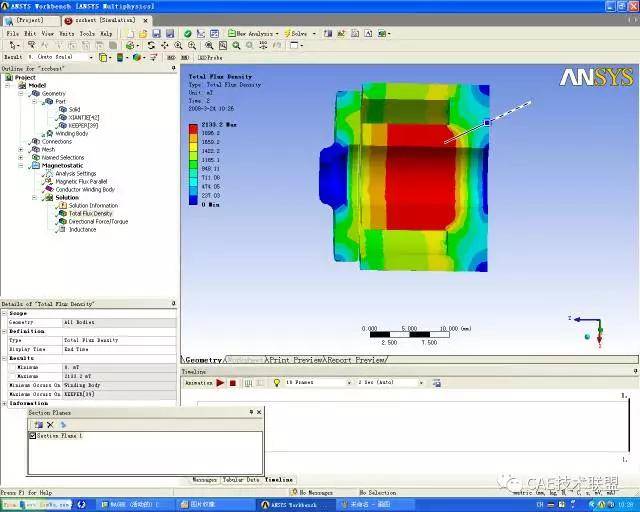Switch to Tabular Data tab
This screenshot has width=640, height=512.
click(241, 480)
